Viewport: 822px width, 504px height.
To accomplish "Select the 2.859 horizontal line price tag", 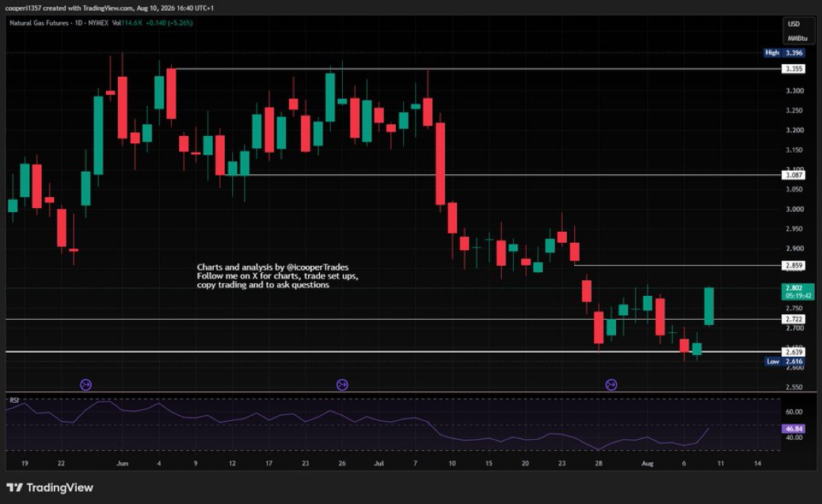I will click(793, 266).
